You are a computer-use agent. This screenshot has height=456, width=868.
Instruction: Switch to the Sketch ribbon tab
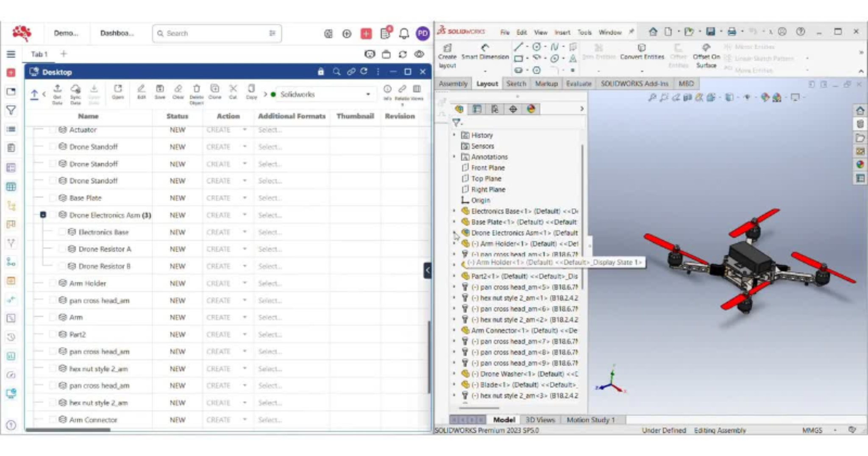click(516, 83)
